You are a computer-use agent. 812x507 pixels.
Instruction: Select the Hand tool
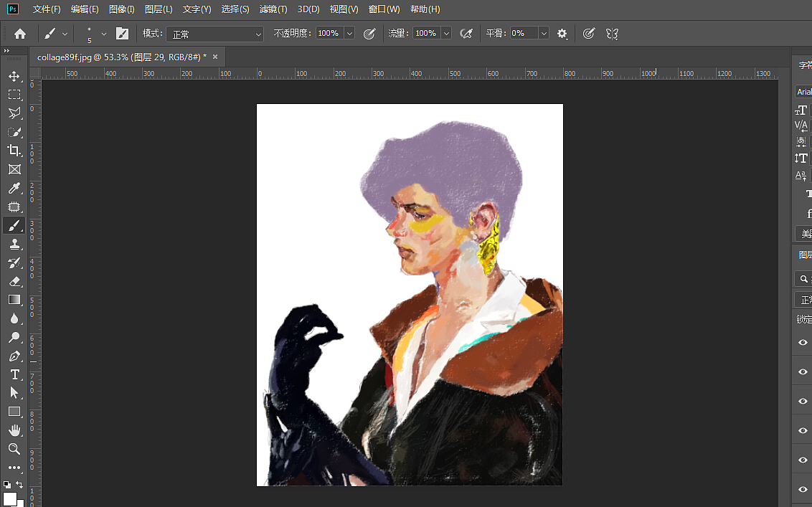coord(14,430)
